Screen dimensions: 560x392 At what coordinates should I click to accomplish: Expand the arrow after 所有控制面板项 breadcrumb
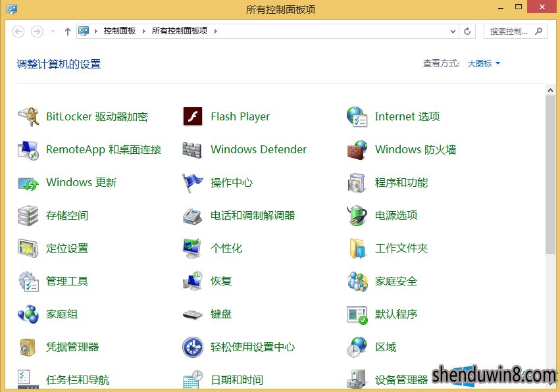pos(216,32)
